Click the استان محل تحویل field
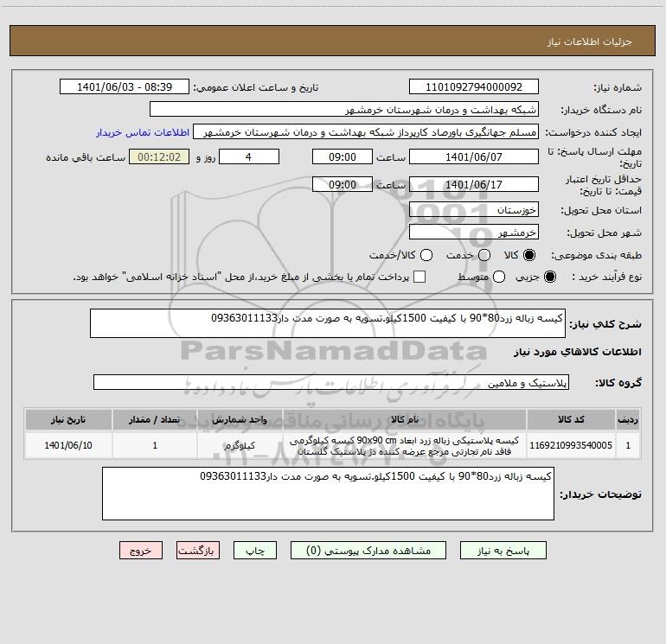Viewport: 666px width, 644px height. (473, 209)
